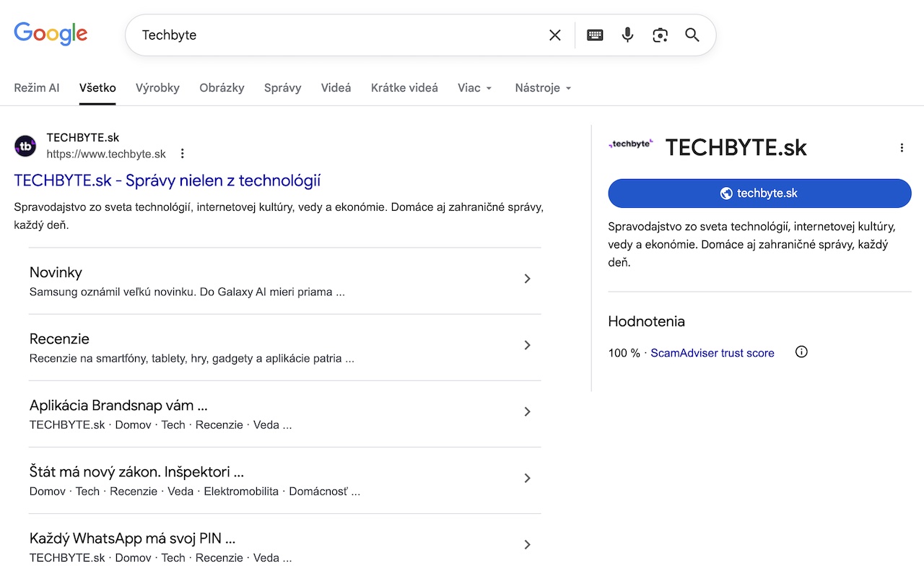Click info icon next to ScamAdviser score

pos(801,352)
